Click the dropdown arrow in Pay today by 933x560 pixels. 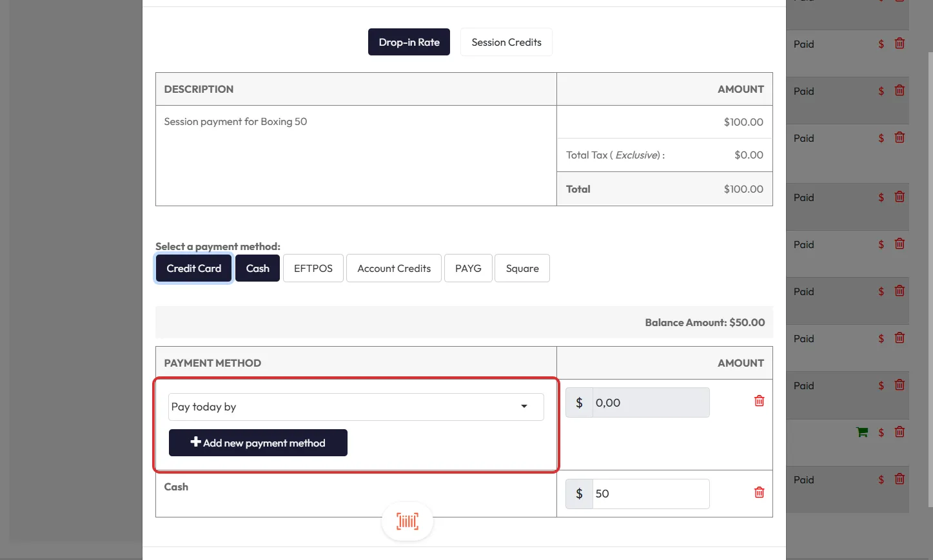pos(524,407)
